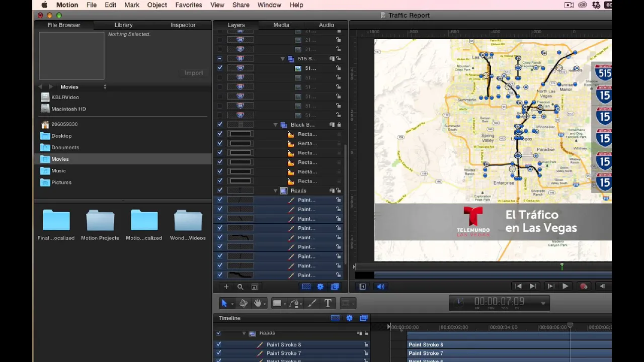Collapse the Black B... group triangle
This screenshot has width=644, height=362.
276,125
